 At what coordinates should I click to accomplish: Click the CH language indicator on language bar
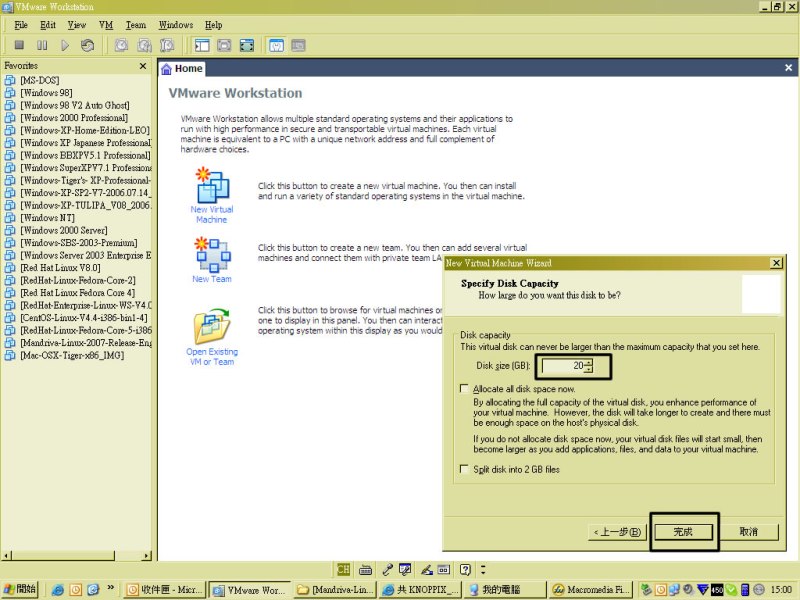[343, 569]
